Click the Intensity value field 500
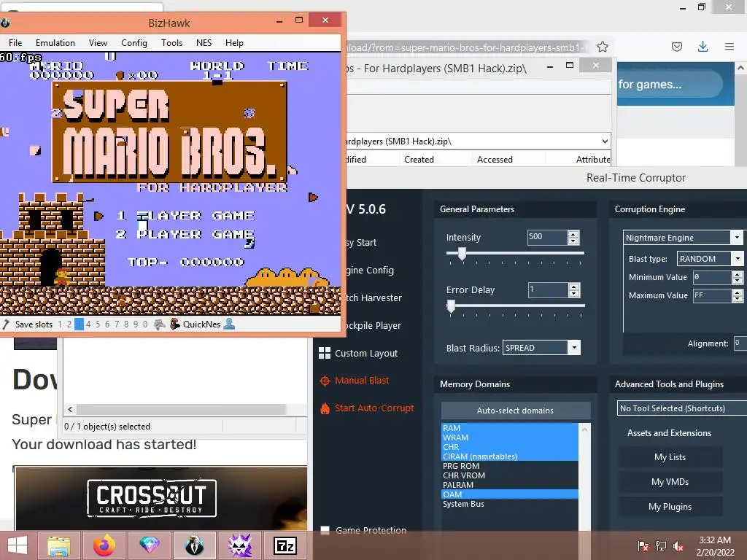Image resolution: width=747 pixels, height=560 pixels. pyautogui.click(x=547, y=237)
